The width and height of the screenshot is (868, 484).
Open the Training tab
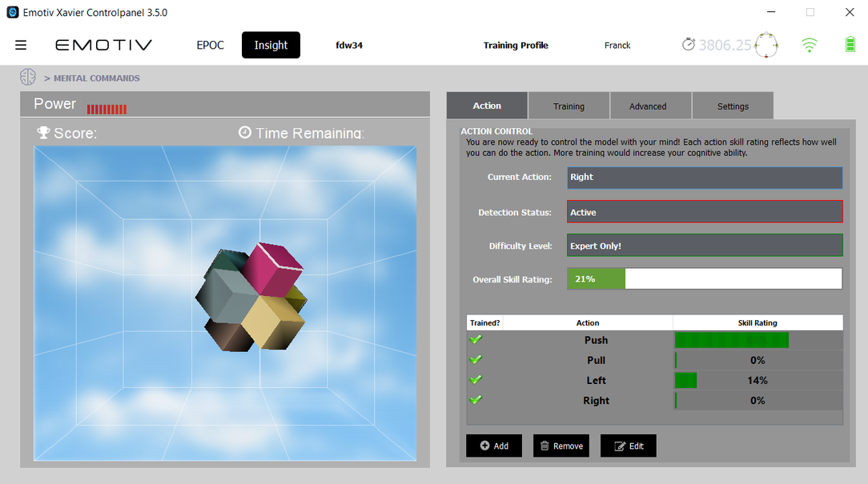coord(569,106)
